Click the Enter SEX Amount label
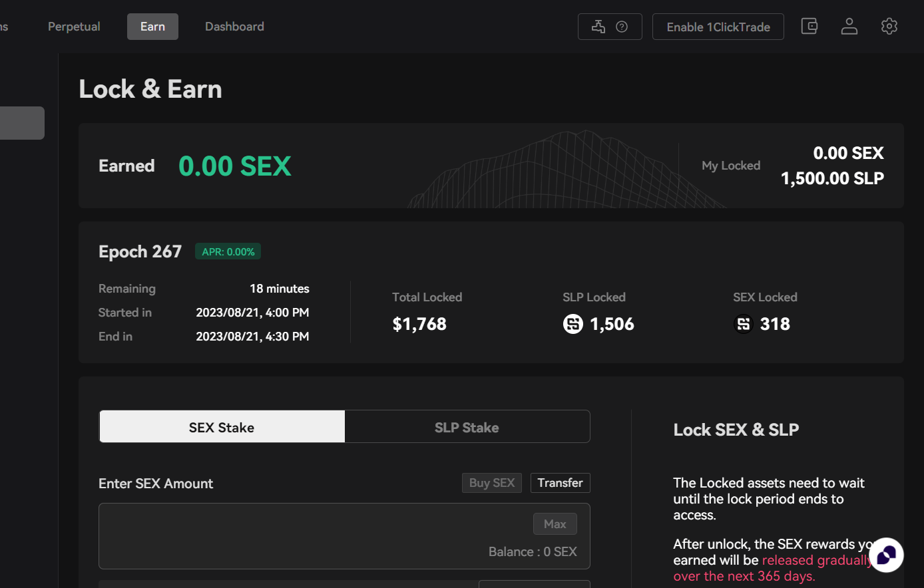 [156, 484]
